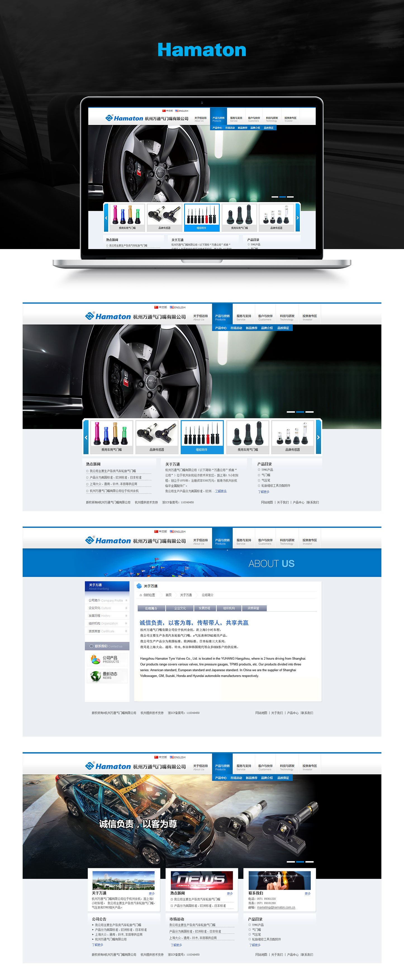This screenshot has width=404, height=980.
Task: Click the 最新动态 NEWS globe icon
Action: pyautogui.click(x=95, y=676)
